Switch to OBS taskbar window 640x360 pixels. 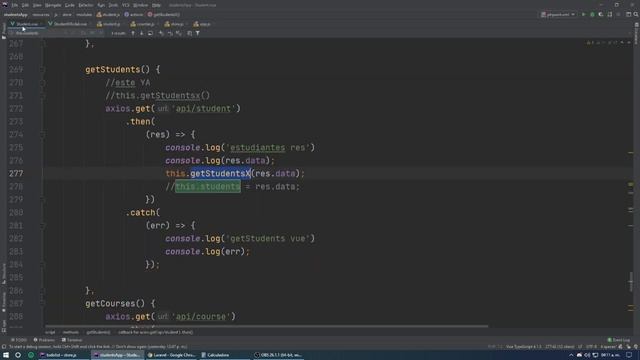point(278,355)
